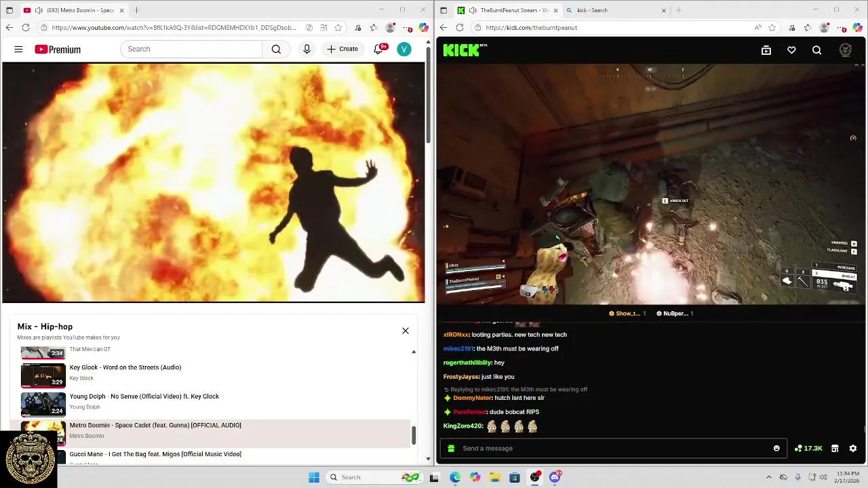Image resolution: width=868 pixels, height=488 pixels.
Task: Toggle read aloud in Kick window address bar
Action: point(757,27)
